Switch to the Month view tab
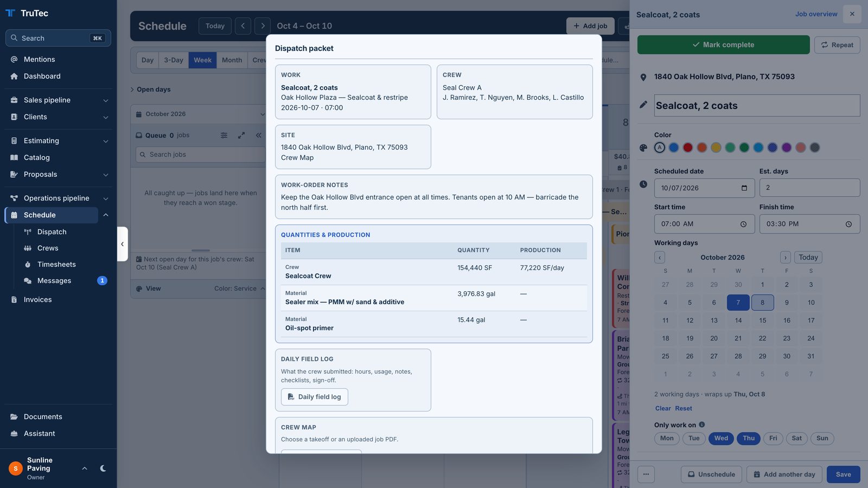Screen dimensions: 868x488 pyautogui.click(x=232, y=60)
